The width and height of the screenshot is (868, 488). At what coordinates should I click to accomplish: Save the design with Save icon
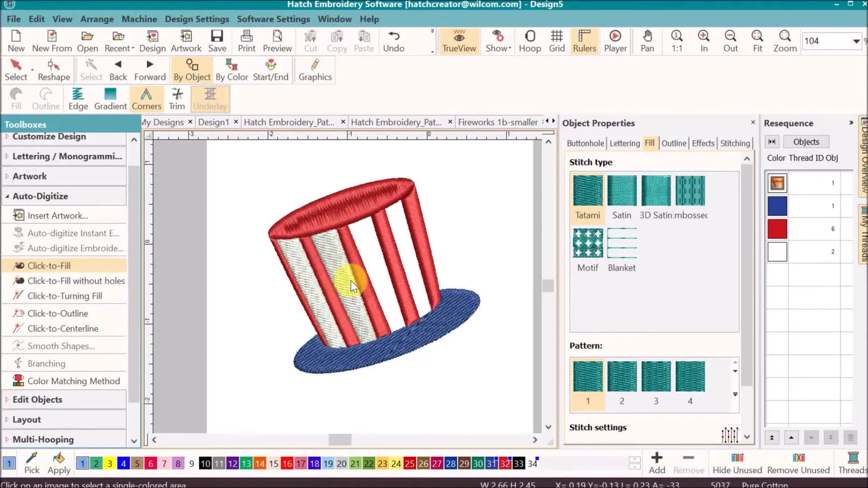tap(217, 41)
